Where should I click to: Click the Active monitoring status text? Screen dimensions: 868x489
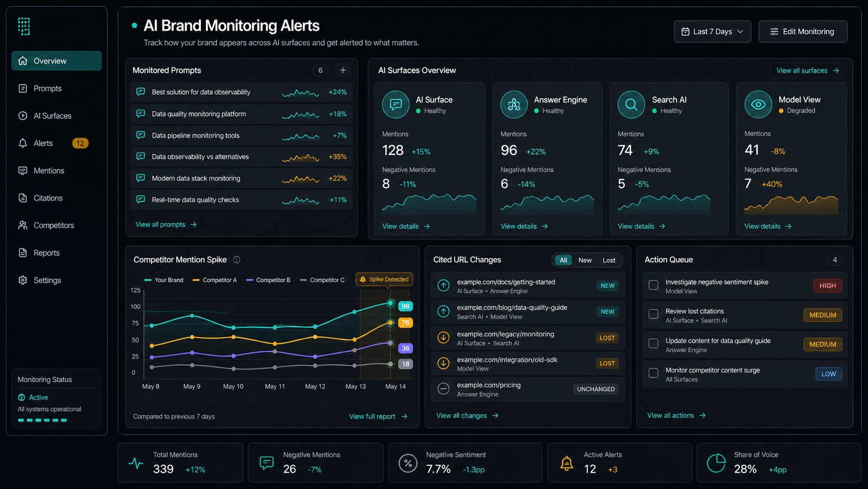coord(38,398)
